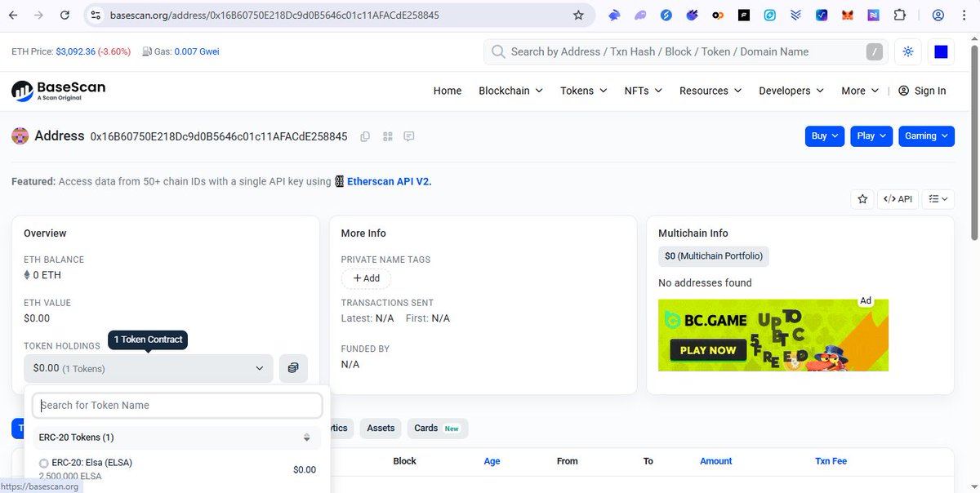The image size is (980, 493).
Task: Open the MetaMask fox extension
Action: click(848, 15)
